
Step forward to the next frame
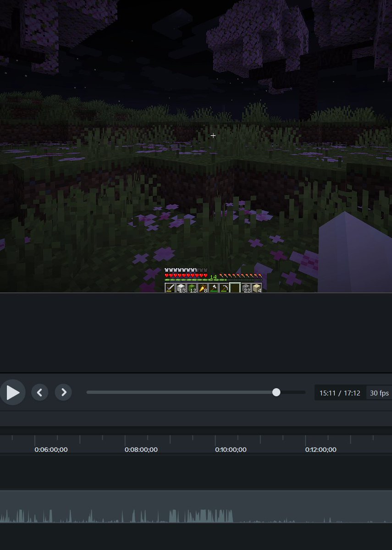pyautogui.click(x=63, y=392)
